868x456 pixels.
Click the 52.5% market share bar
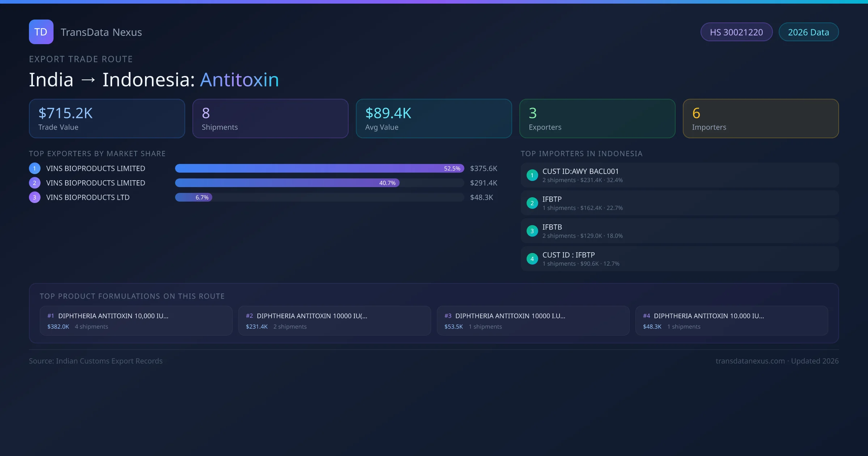coord(319,168)
